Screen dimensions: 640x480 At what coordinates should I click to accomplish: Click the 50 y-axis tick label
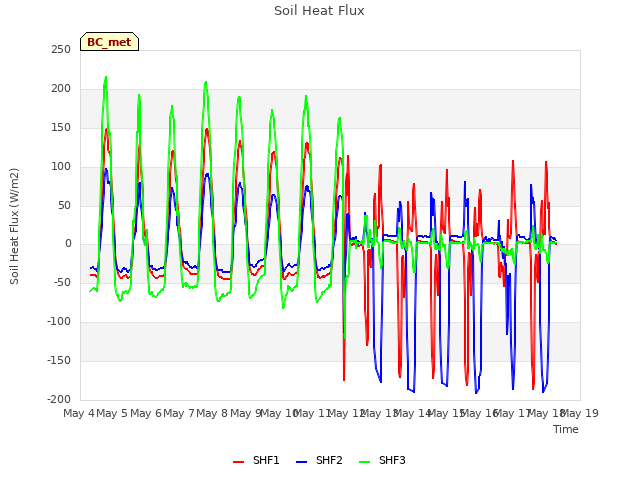click(x=64, y=205)
